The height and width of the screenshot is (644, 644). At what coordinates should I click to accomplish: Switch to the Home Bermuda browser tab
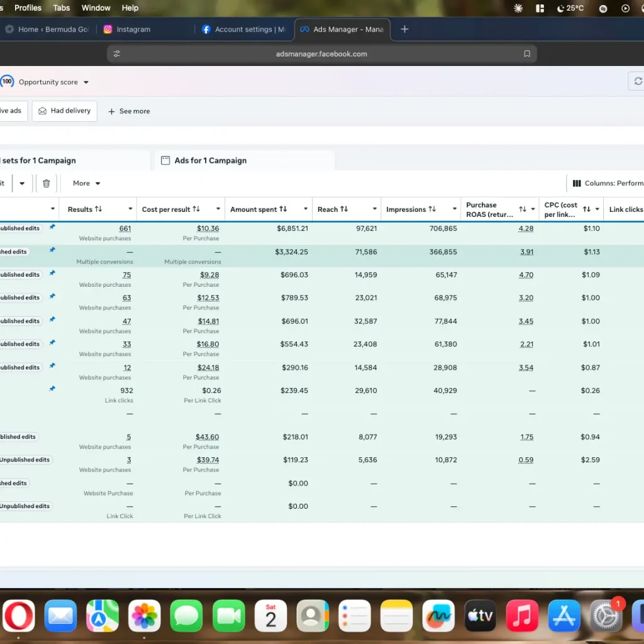tap(47, 29)
